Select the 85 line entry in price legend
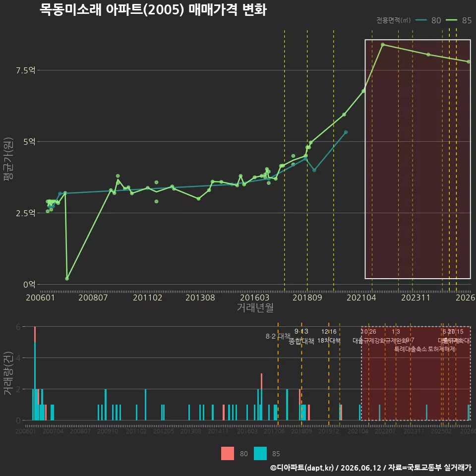This screenshot has width=476, height=476. tap(459, 20)
